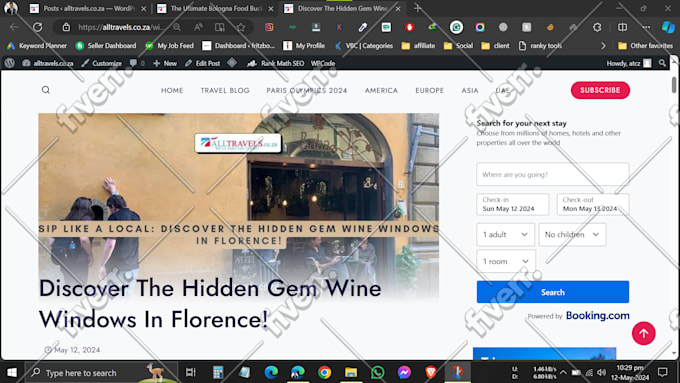Open the browser Settings and more menu

(646, 27)
